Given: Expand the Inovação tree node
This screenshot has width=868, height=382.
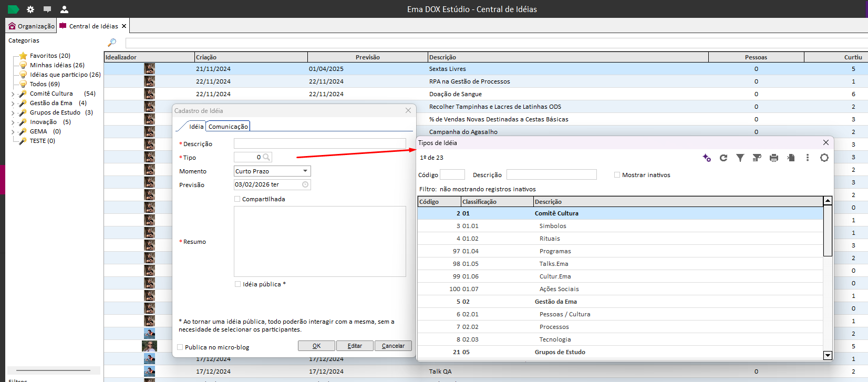Looking at the screenshot, I should click(13, 122).
